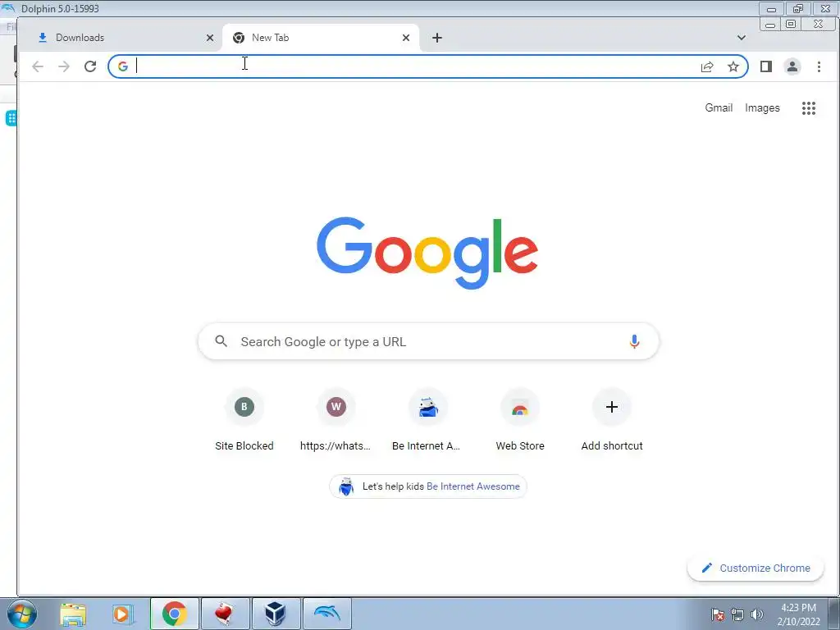Click the blue grid icon in the Dolphin window

[x=11, y=118]
